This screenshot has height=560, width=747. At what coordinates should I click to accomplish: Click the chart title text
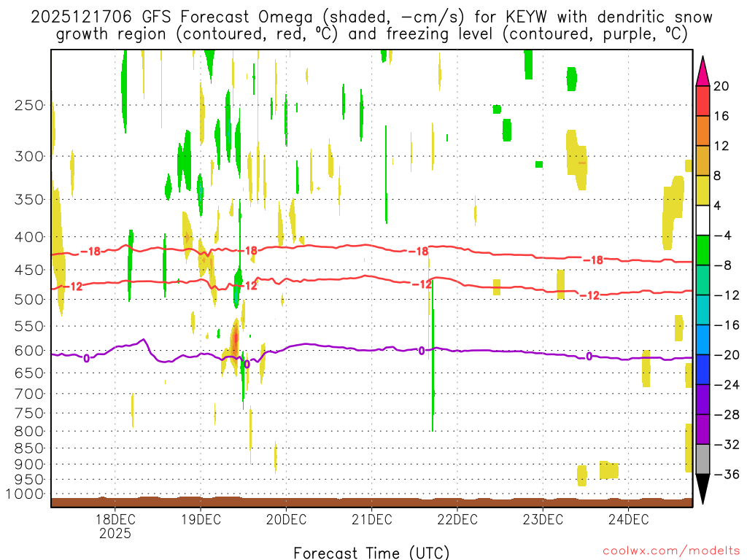371,26
